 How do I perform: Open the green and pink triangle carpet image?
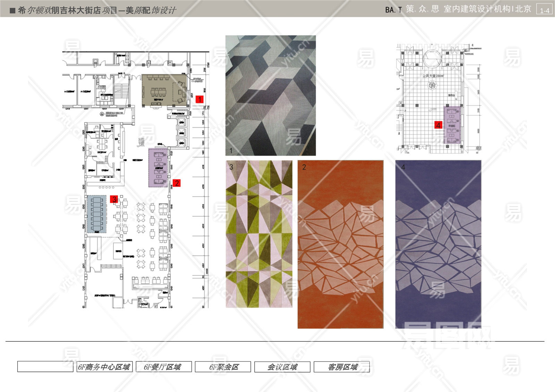[259, 234]
